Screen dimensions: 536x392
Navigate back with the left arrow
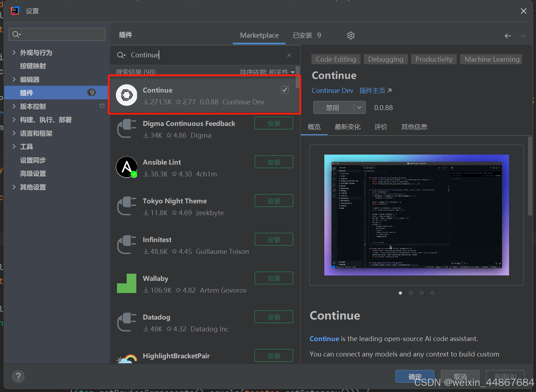508,36
